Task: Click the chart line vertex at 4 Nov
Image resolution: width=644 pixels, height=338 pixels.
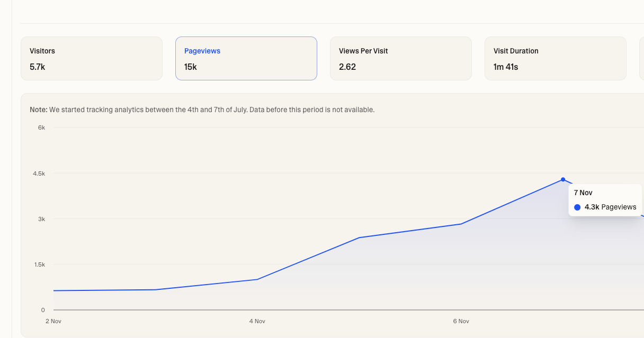Action: click(257, 279)
